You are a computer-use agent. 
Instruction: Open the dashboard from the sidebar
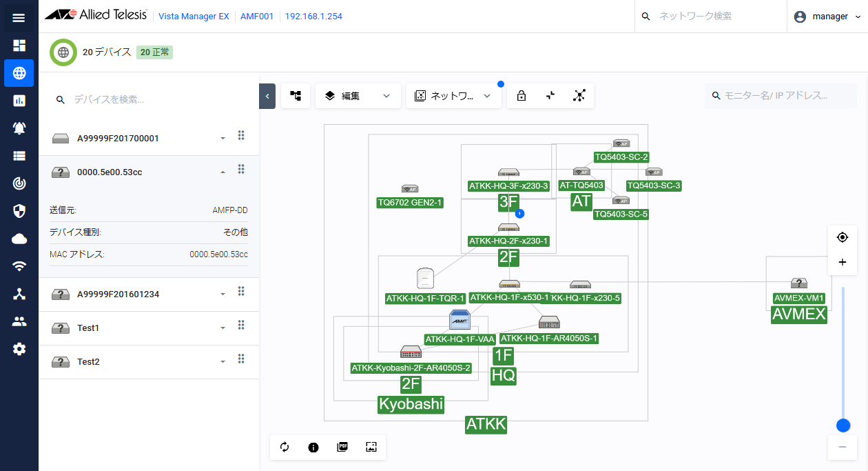point(19,46)
